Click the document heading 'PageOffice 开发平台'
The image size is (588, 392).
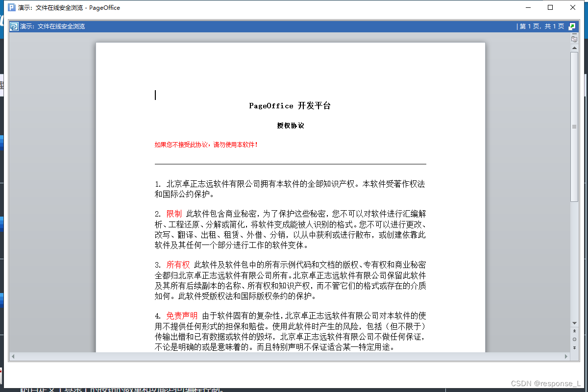pyautogui.click(x=290, y=106)
